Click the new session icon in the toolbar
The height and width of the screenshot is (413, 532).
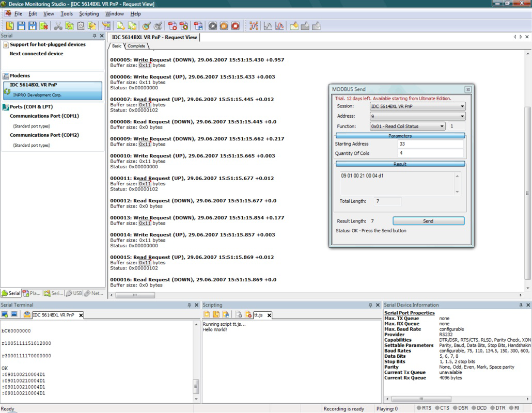click(x=10, y=26)
